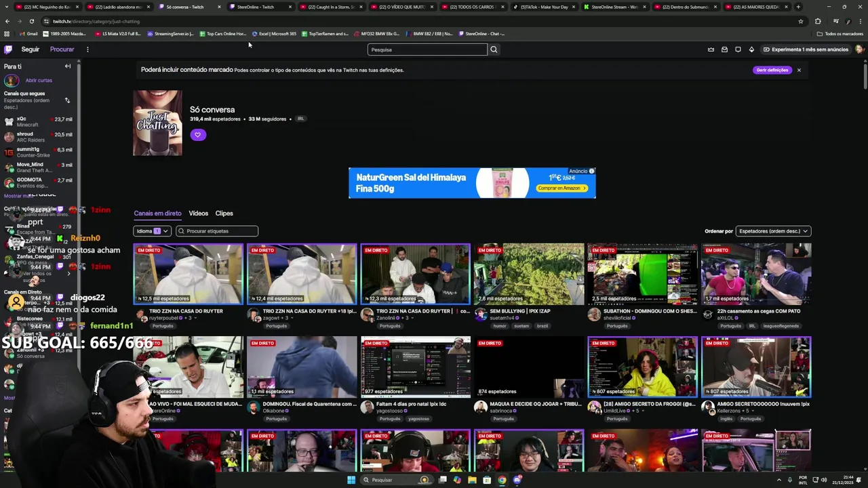
Task: Click the sort followed channels arrows icon
Action: point(67,100)
